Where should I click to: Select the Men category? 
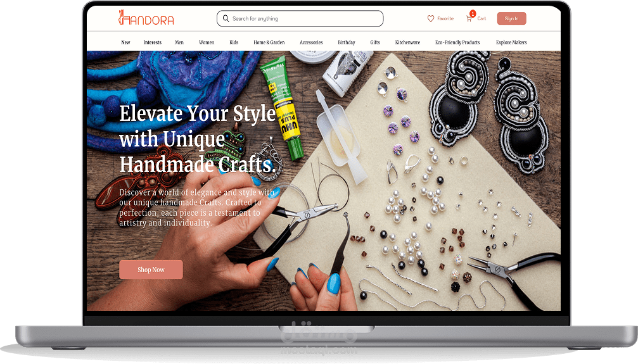pyautogui.click(x=179, y=42)
